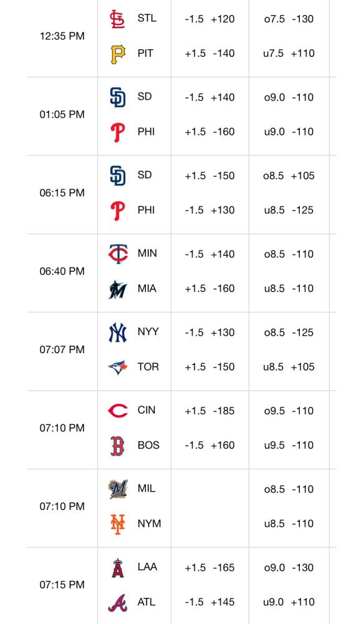Click the Miami Marlins logo
This screenshot has height=624, width=364.
[x=118, y=290]
